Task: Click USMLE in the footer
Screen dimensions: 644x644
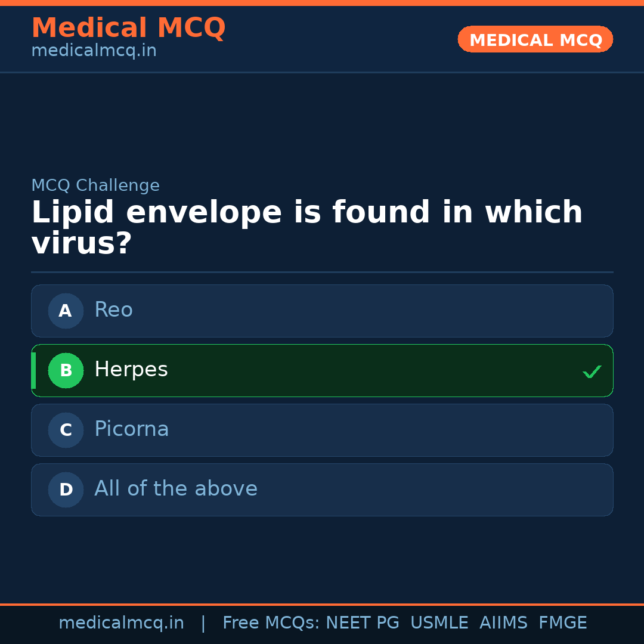Action: point(439,623)
